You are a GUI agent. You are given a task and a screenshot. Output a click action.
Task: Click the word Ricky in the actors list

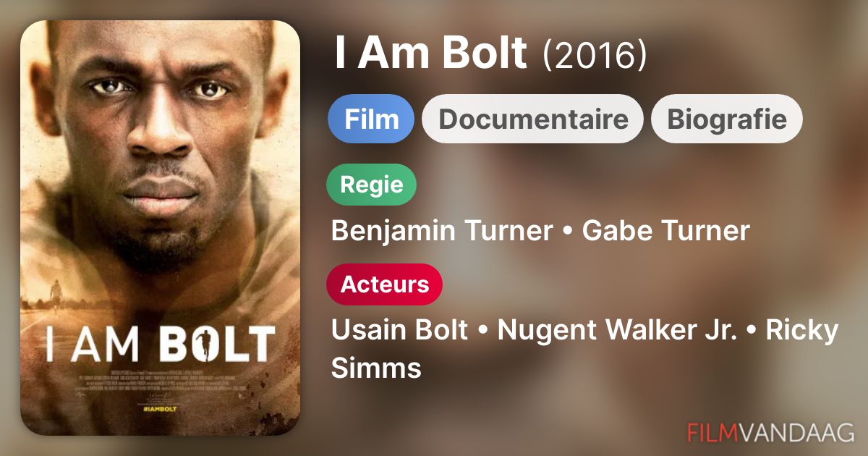point(801,330)
